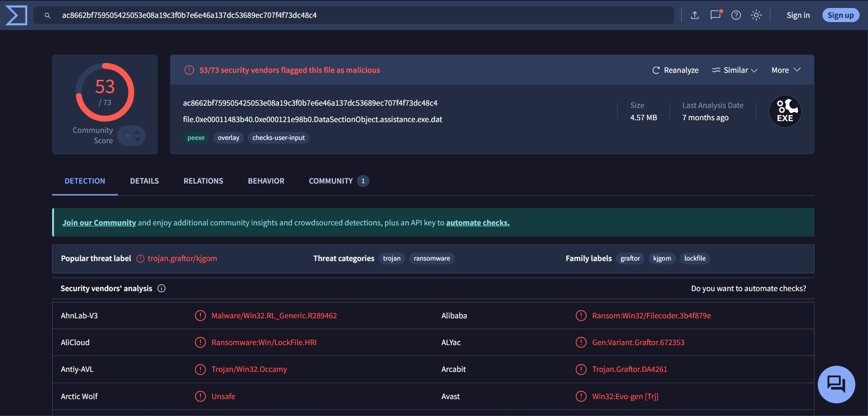Open the BEHAVIOR tab
Screen dimensions: 868x416
point(266,181)
